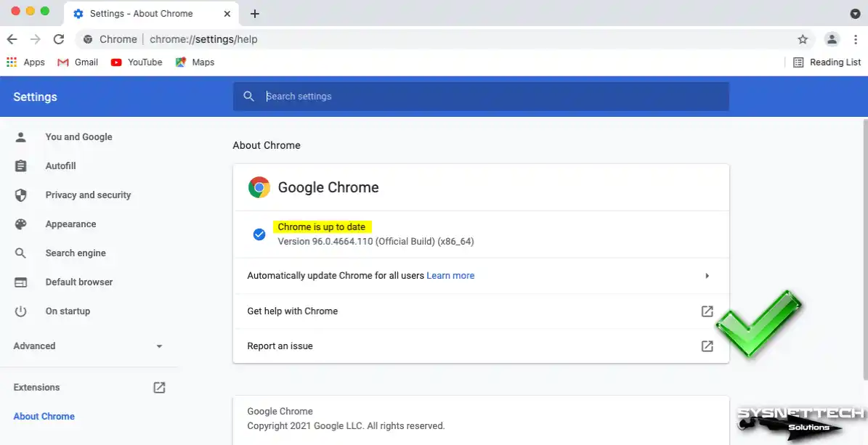Open the tab search dropdown arrow
Screen dimensions: 868x445
point(855,14)
